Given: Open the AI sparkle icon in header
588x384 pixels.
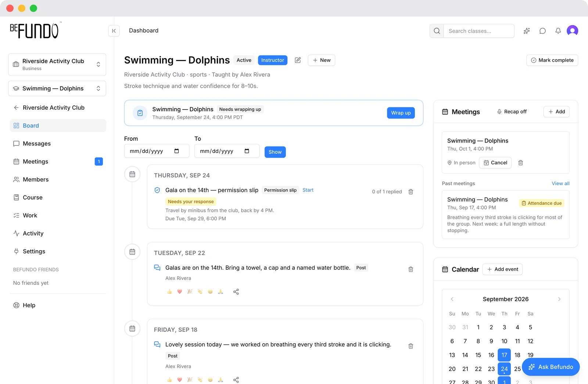Looking at the screenshot, I should (527, 31).
